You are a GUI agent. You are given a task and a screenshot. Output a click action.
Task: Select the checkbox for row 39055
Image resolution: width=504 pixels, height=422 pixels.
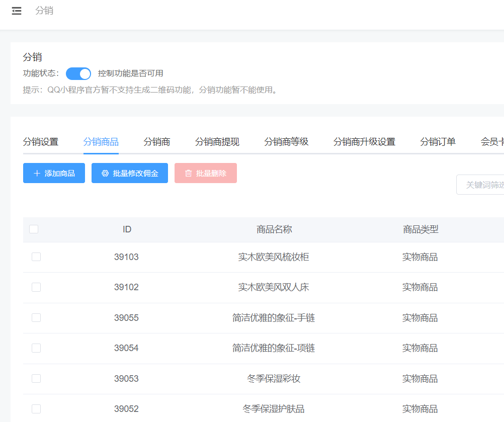point(36,317)
